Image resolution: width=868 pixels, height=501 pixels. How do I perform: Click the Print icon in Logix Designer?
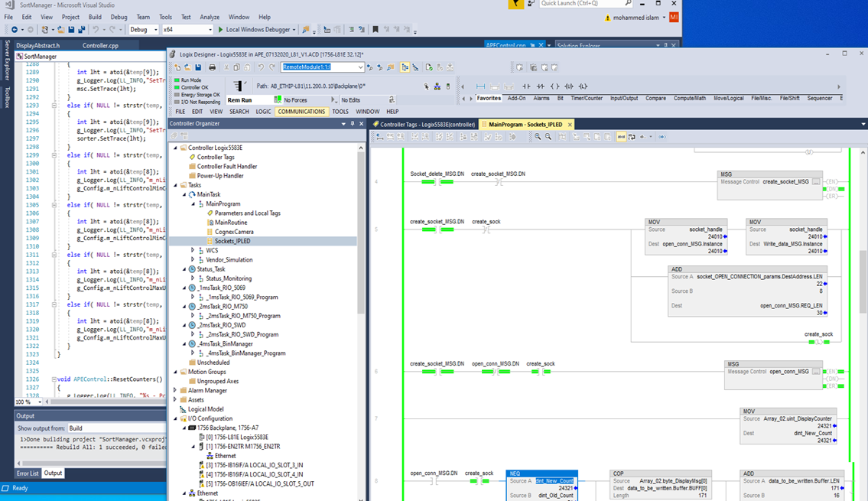pyautogui.click(x=212, y=67)
